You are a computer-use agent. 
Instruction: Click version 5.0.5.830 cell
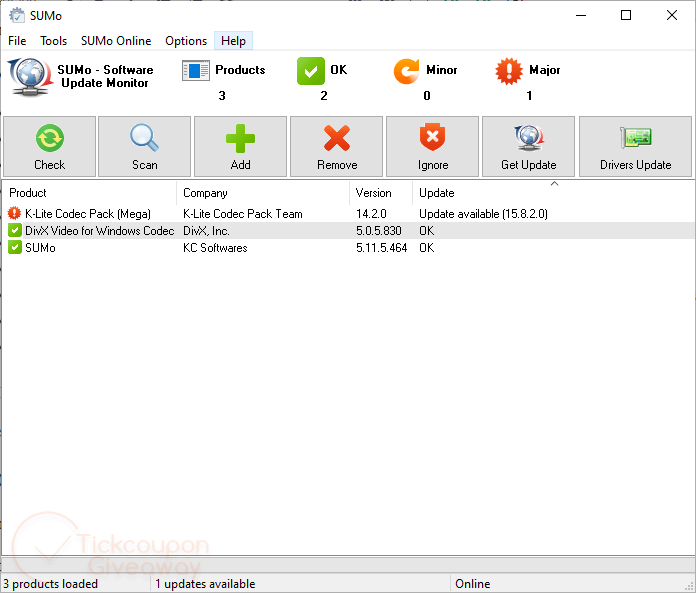379,231
